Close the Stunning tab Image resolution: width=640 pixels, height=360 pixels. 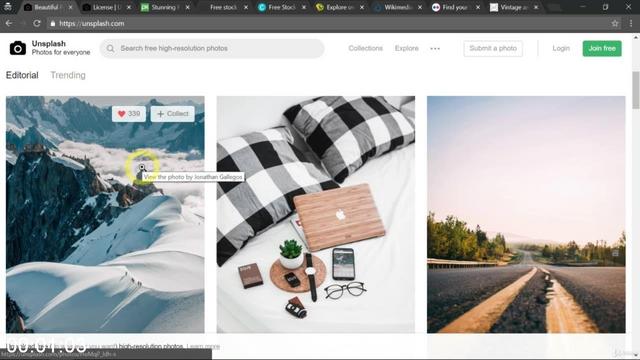187,7
